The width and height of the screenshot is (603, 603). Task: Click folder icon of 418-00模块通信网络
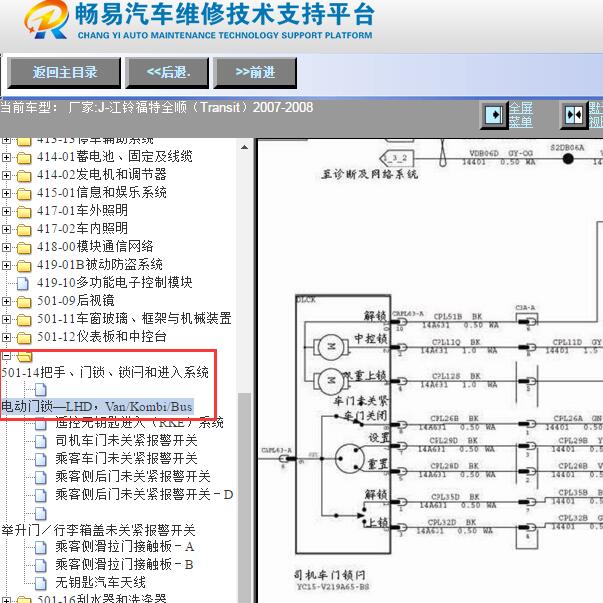pyautogui.click(x=24, y=248)
